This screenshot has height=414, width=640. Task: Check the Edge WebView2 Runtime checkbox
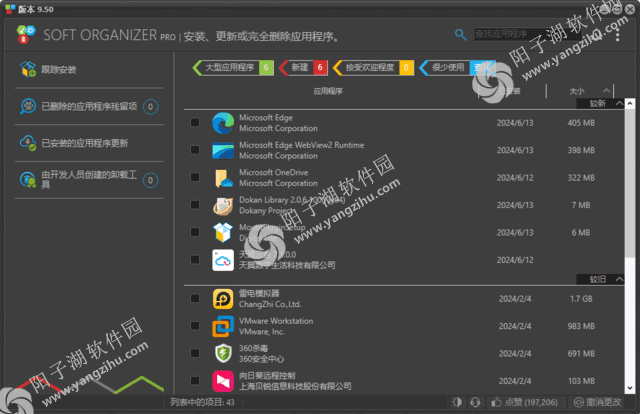click(195, 150)
